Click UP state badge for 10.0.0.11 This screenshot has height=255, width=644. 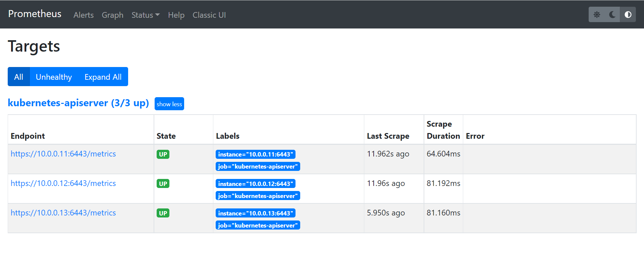pos(163,154)
